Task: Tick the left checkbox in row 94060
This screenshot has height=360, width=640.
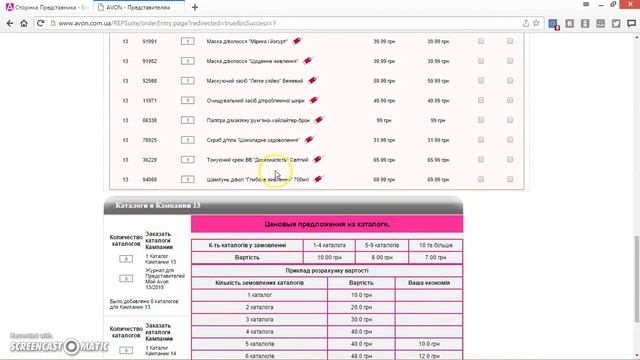Action: [481, 179]
